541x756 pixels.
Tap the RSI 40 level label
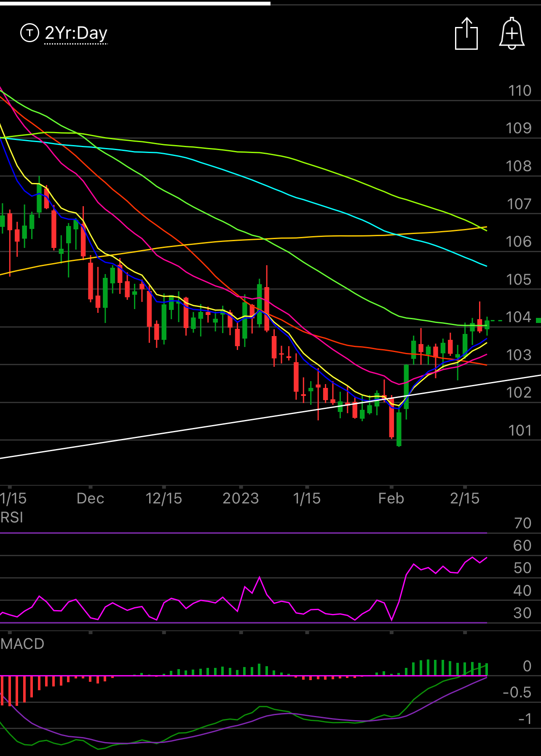(522, 591)
